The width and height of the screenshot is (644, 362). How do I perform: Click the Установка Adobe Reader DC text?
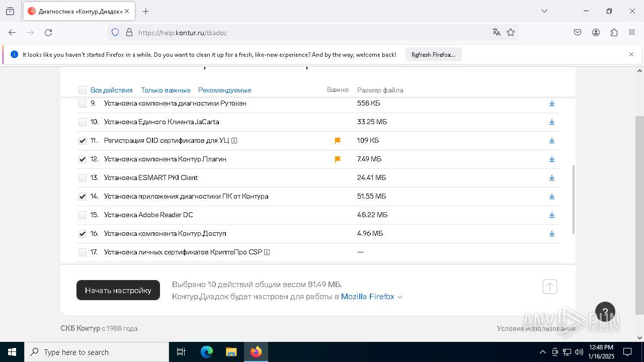tap(148, 215)
